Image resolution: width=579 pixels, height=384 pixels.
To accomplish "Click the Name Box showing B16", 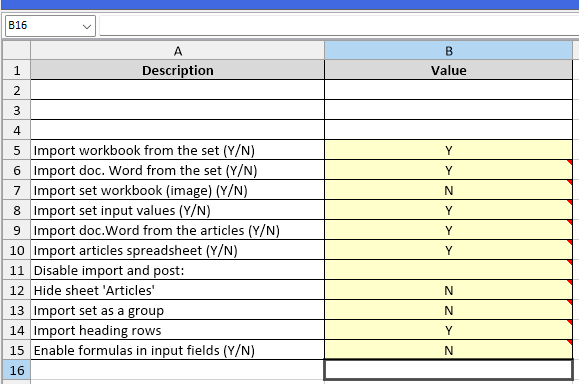I will click(50, 26).
